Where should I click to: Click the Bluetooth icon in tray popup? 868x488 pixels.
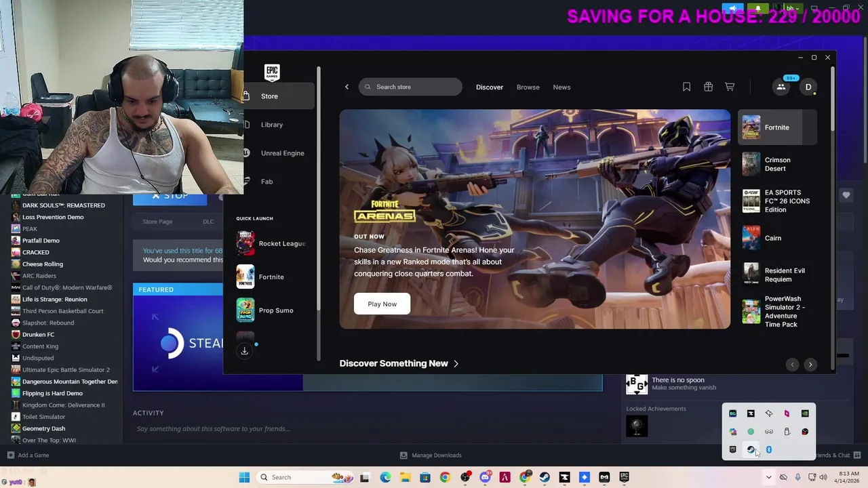coord(769,449)
